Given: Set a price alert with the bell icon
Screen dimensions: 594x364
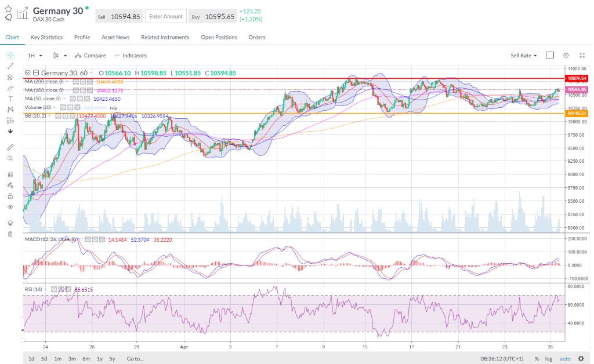Looking at the screenshot, I should pos(8,17).
